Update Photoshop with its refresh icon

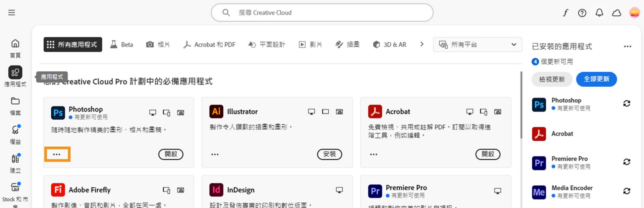[x=627, y=103]
